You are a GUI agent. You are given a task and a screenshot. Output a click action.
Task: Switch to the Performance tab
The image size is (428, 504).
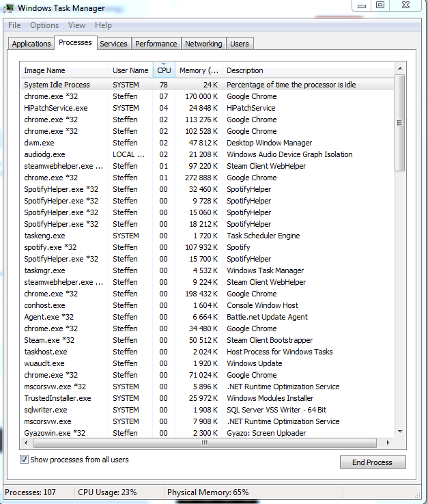coord(156,44)
